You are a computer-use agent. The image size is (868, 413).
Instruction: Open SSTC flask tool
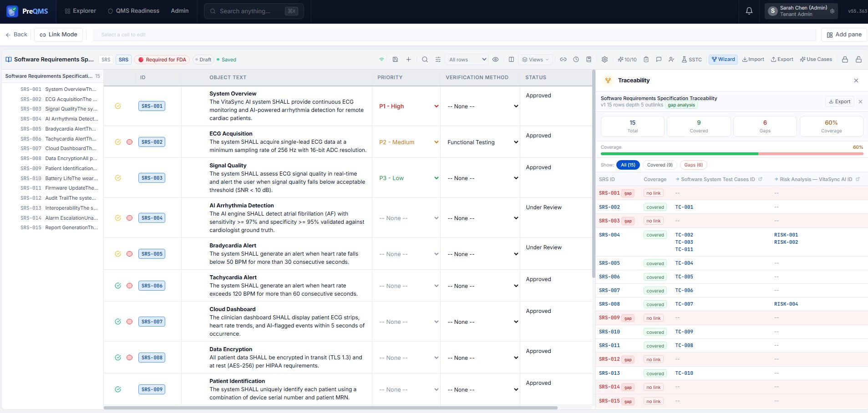coord(691,60)
